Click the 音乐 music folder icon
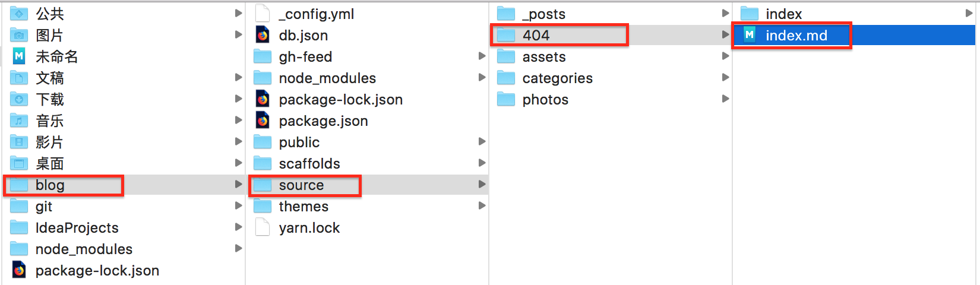The height and width of the screenshot is (285, 980). (x=19, y=121)
